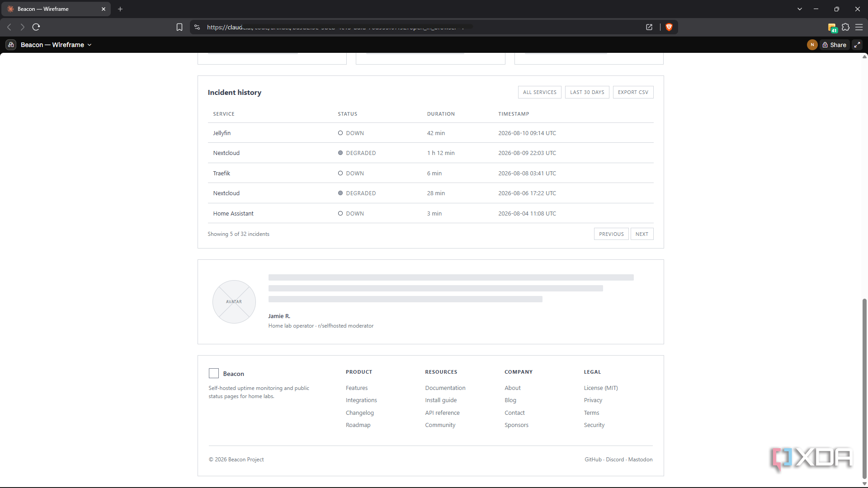Open the ALL SERVICES filter
The height and width of the screenshot is (488, 868).
(x=539, y=92)
